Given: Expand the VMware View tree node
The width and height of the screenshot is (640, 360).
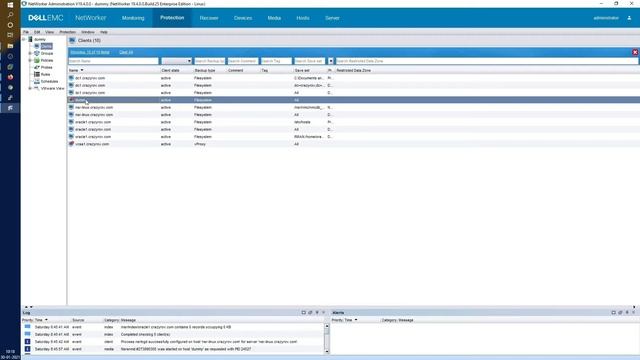Looking at the screenshot, I should point(30,88).
